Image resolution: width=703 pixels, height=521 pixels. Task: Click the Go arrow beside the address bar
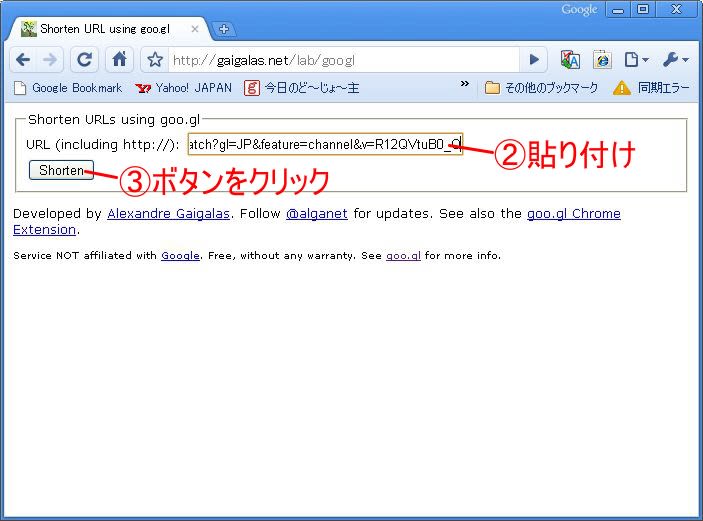534,60
